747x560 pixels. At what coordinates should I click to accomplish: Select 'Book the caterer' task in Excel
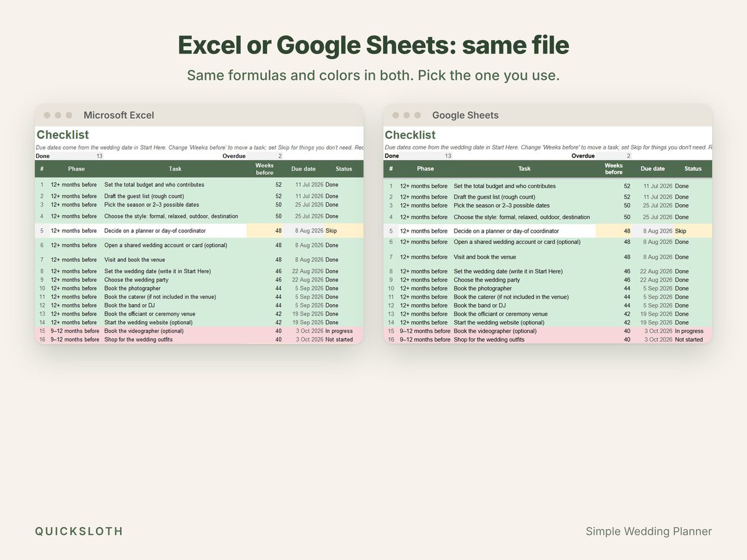coord(160,297)
